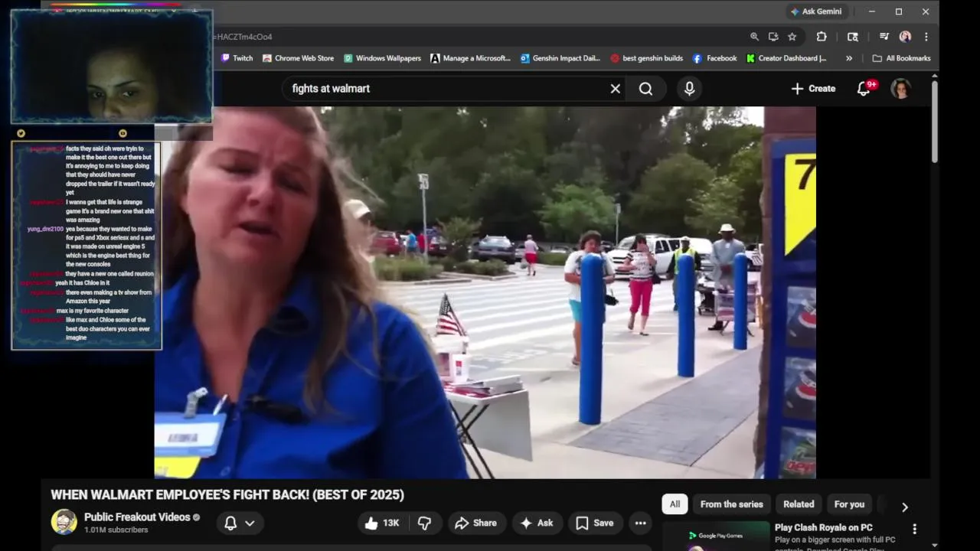Image resolution: width=980 pixels, height=551 pixels.
Task: Open the Public Freakout Videos channel avatar
Action: (64, 522)
